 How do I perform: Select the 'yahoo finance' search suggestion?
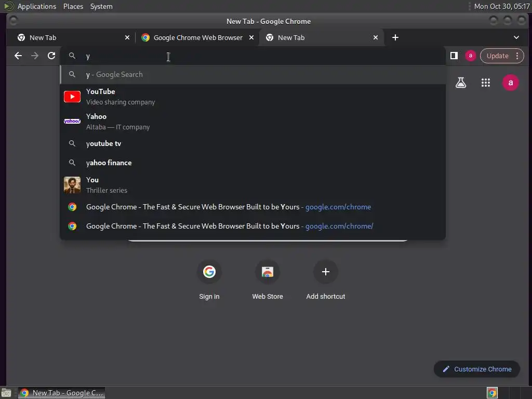click(x=253, y=163)
